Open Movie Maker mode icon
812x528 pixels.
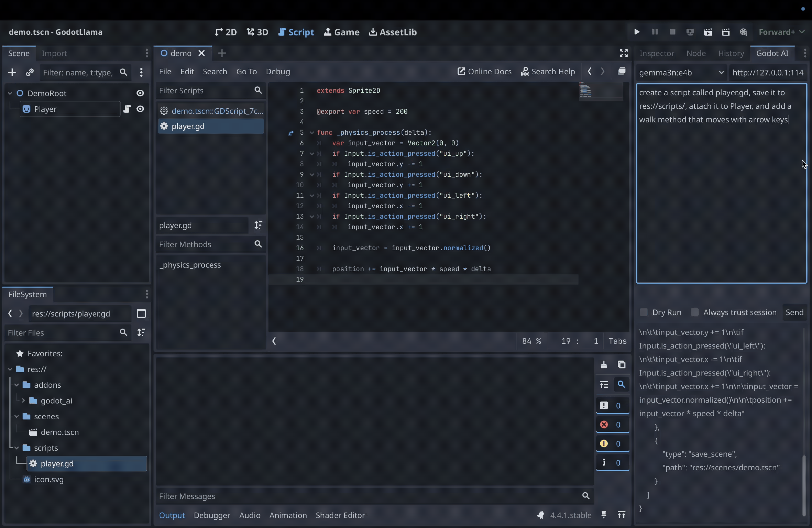coord(743,32)
